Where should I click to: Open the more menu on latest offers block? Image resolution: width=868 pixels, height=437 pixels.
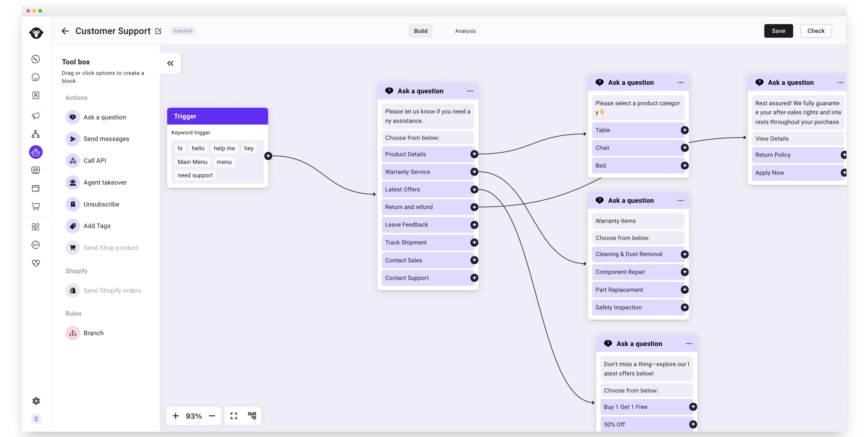[x=689, y=344]
